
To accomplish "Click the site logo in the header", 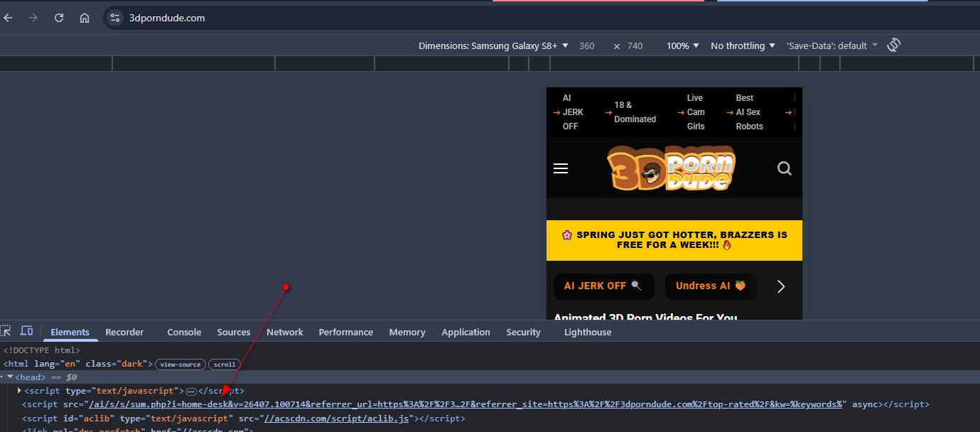I will pos(672,168).
